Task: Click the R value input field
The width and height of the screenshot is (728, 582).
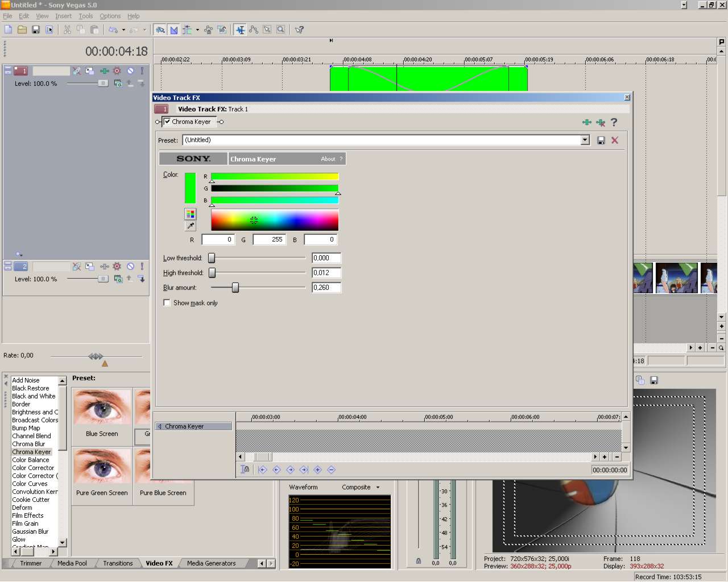Action: coord(218,240)
